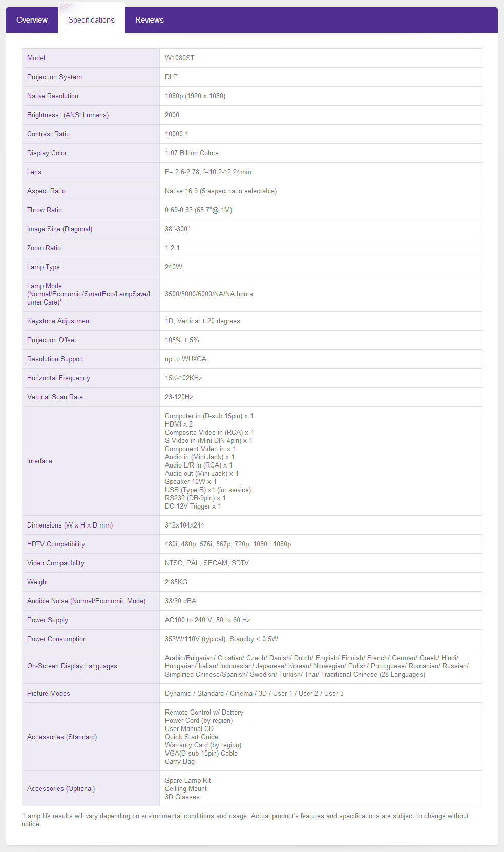
Task: Click the Projection Offset label
Action: click(x=52, y=340)
